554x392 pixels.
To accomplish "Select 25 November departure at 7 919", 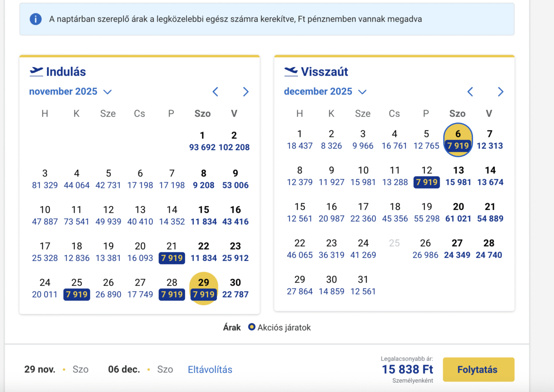I will (x=77, y=289).
